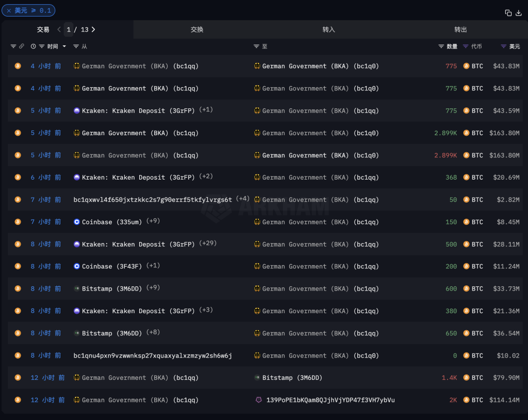Remove the 美元 ≥ 0.1 filter chip

pos(9,10)
